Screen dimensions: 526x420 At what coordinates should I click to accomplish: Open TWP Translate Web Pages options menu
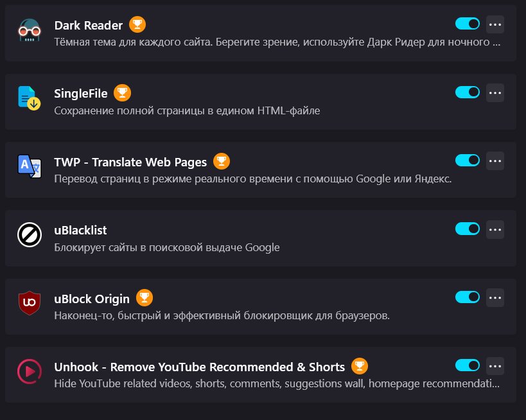point(495,161)
